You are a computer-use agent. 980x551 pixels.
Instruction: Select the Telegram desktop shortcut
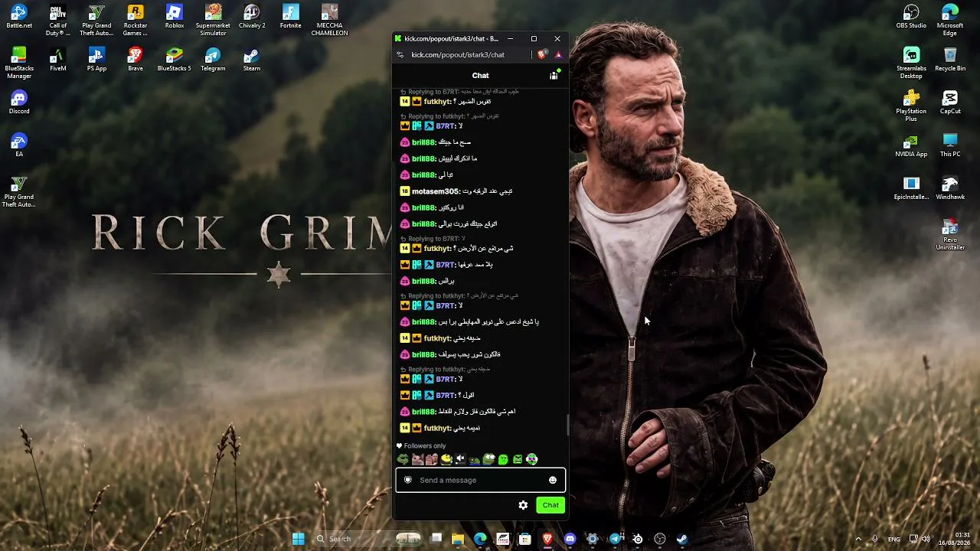coord(213,60)
